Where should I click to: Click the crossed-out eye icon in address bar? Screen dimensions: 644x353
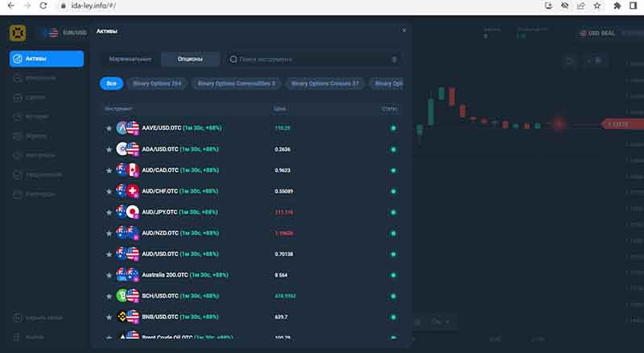pyautogui.click(x=565, y=6)
